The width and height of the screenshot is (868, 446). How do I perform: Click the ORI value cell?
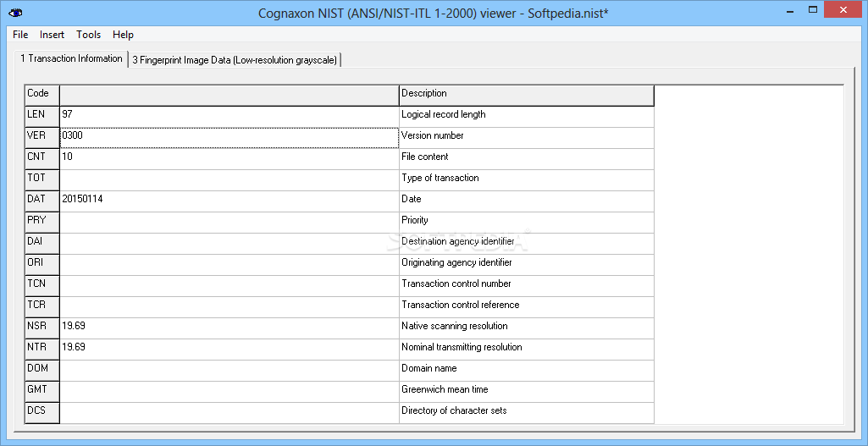tap(229, 265)
